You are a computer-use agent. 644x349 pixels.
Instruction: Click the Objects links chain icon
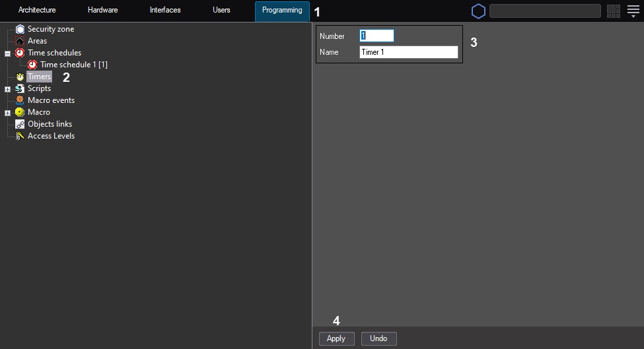click(20, 124)
